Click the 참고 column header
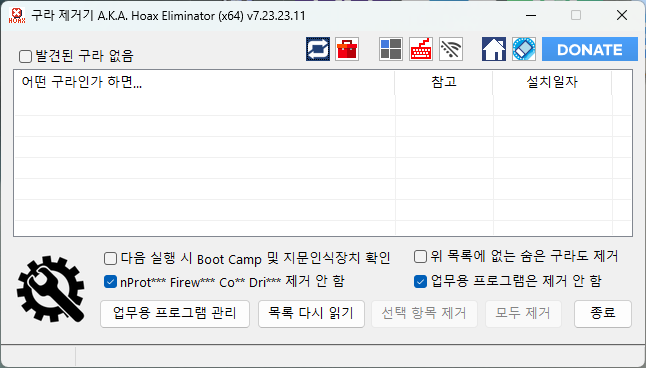Image resolution: width=646 pixels, height=368 pixels. click(x=444, y=82)
